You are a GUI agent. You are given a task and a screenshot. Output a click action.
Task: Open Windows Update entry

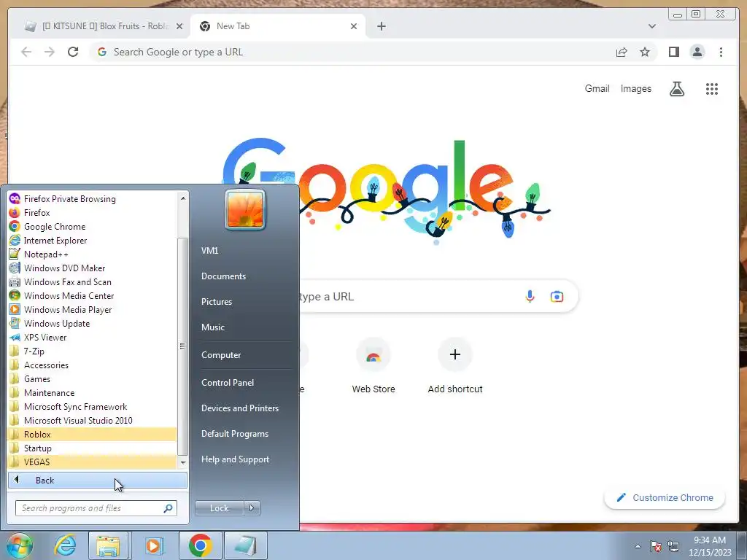pyautogui.click(x=92, y=323)
